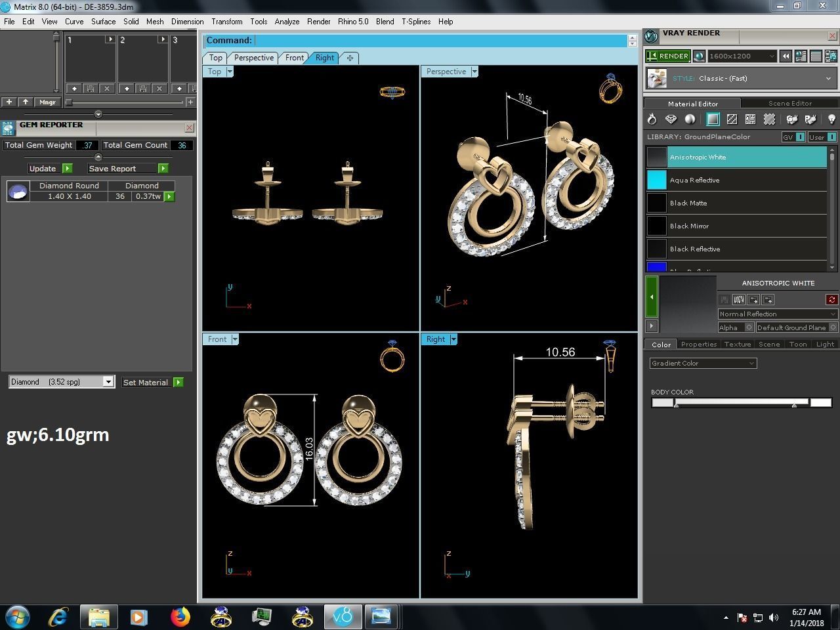Click the slot thumbnail size slider
Screen dimensions: 840x630
[x=125, y=102]
